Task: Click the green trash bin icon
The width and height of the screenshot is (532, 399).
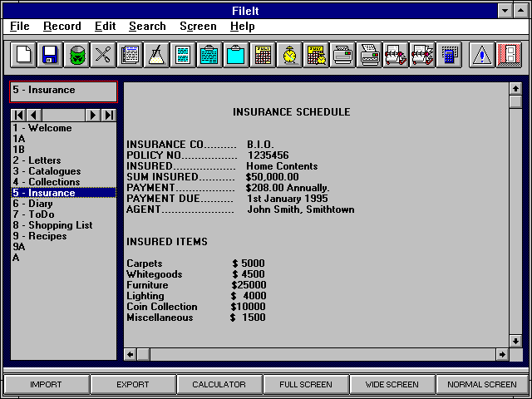Action: (76, 56)
